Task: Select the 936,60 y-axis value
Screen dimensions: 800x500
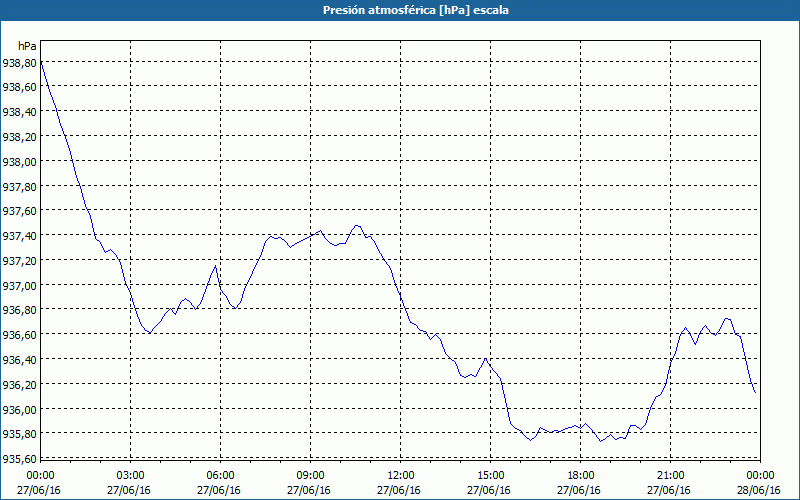Action: point(20,335)
